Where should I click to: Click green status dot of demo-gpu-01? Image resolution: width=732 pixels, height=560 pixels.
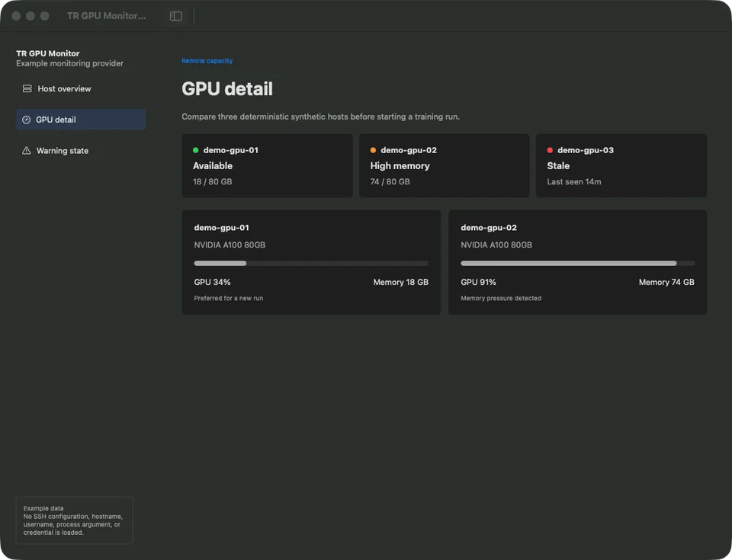[196, 150]
